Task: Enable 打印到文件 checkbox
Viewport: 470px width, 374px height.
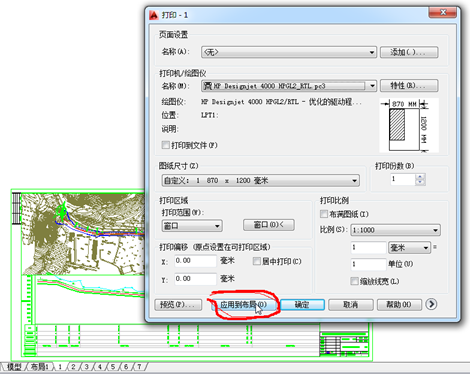Action: pos(166,145)
